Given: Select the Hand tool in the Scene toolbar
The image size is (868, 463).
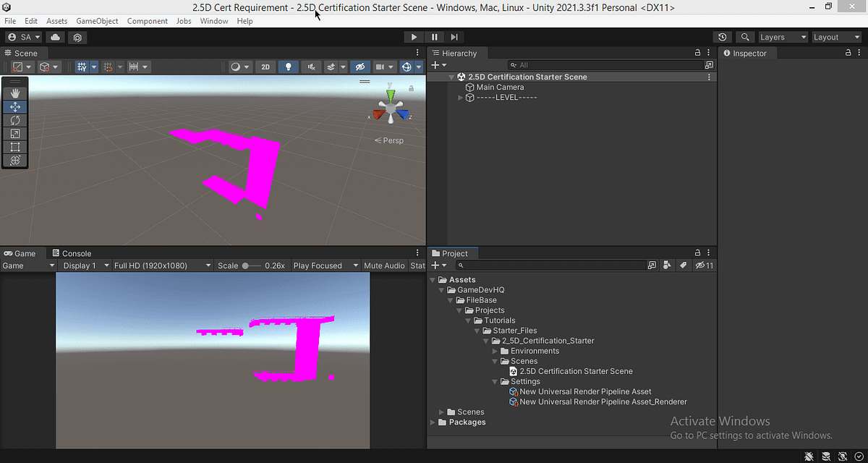Looking at the screenshot, I should [x=14, y=92].
